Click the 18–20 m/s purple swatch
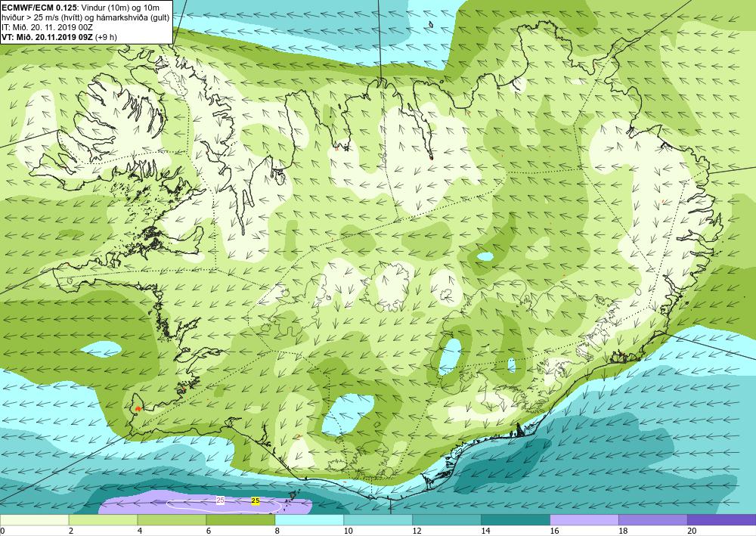 click(653, 520)
